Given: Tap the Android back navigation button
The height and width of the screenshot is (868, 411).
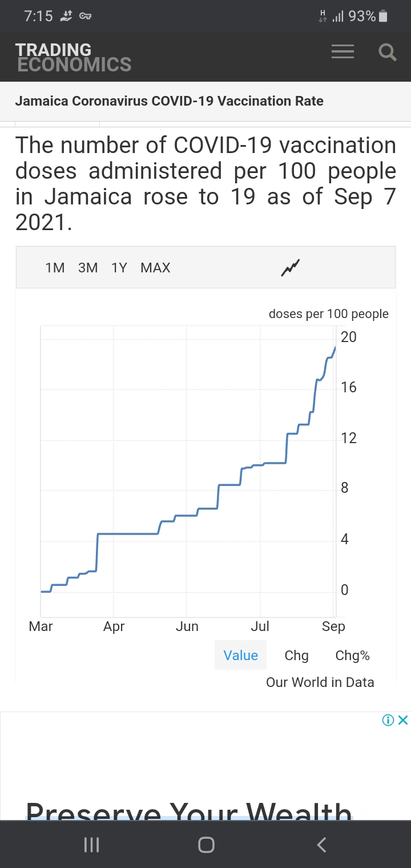Looking at the screenshot, I should [321, 845].
